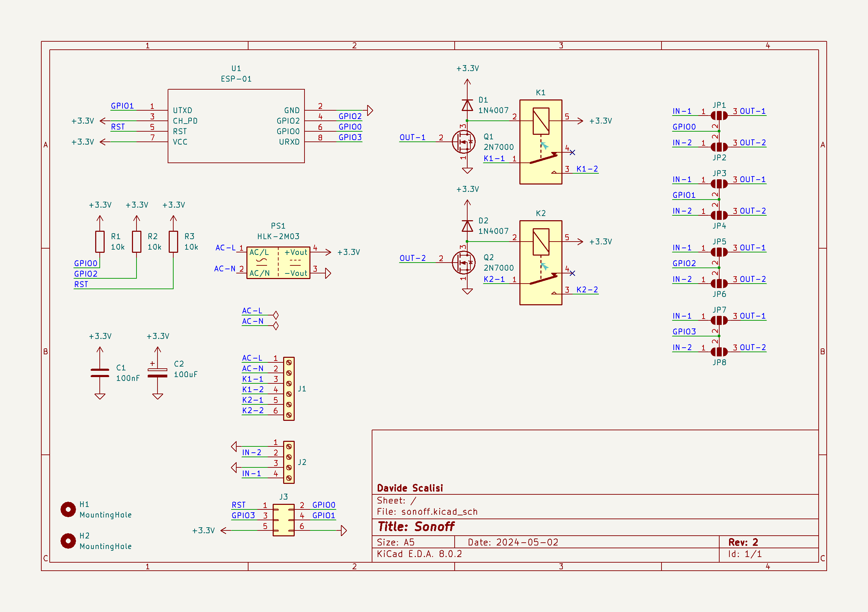The height and width of the screenshot is (612, 868).
Task: Click relay K2 symbol body
Action: pyautogui.click(x=541, y=263)
